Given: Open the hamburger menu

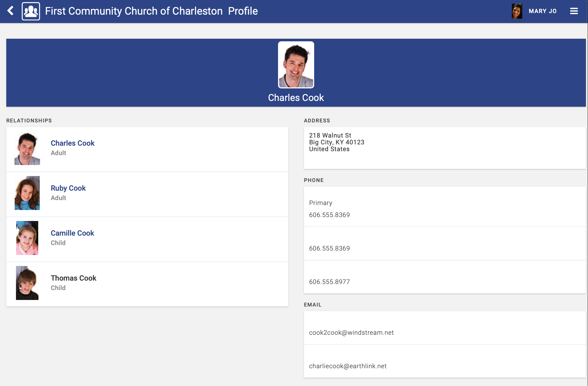Looking at the screenshot, I should coord(574,11).
